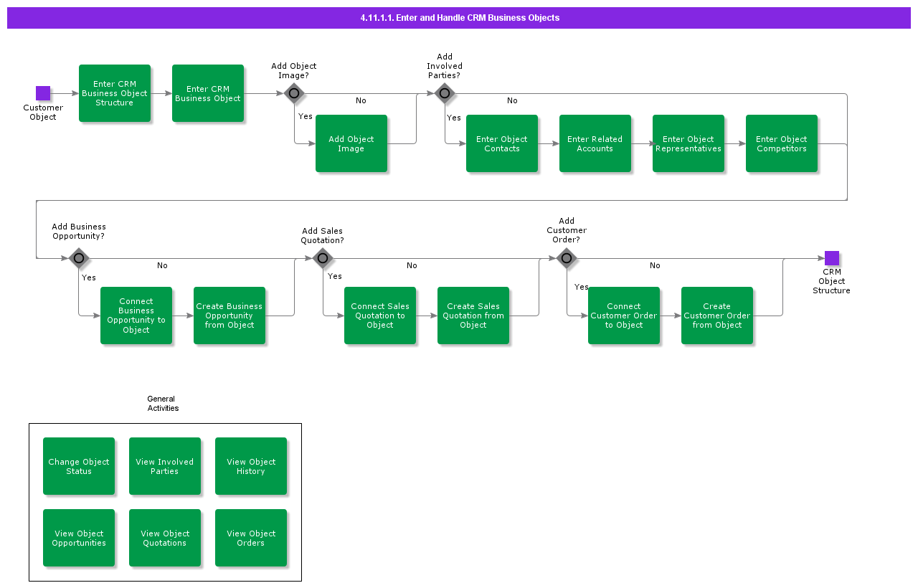Open Connect Business Opportunity to Object

tap(136, 316)
